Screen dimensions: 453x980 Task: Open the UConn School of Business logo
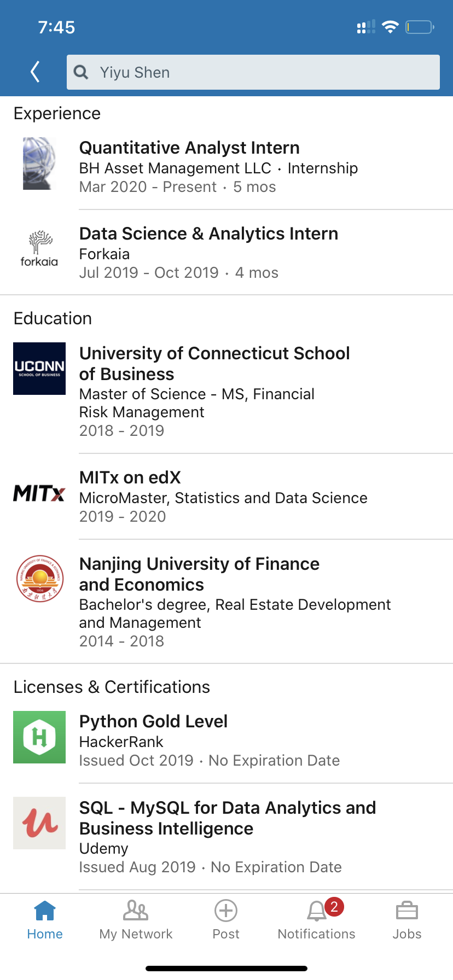point(39,369)
